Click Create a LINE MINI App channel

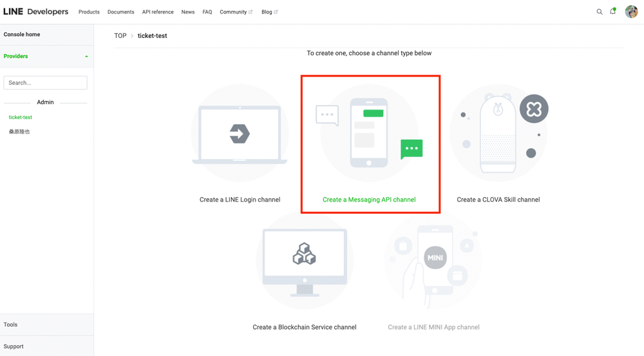pos(433,327)
